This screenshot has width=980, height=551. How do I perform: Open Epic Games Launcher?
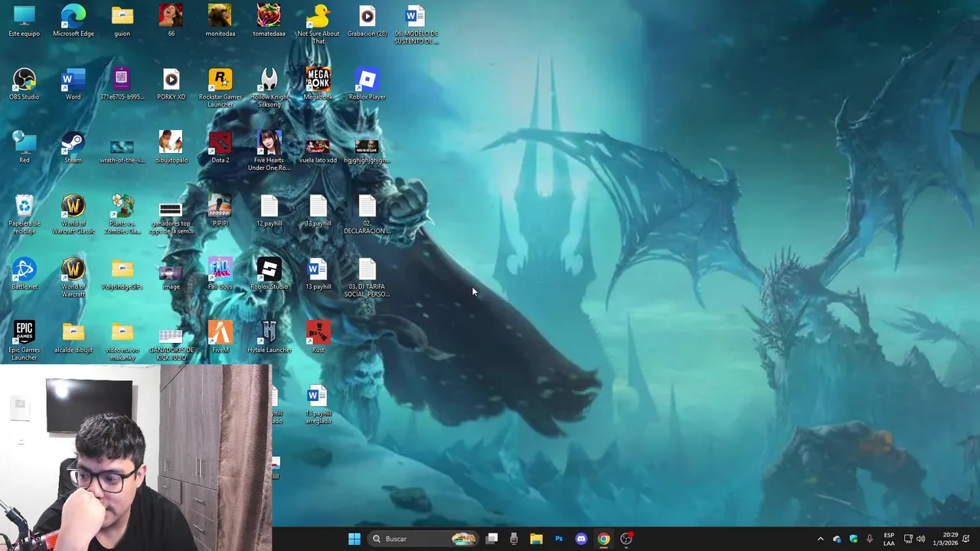coord(24,341)
